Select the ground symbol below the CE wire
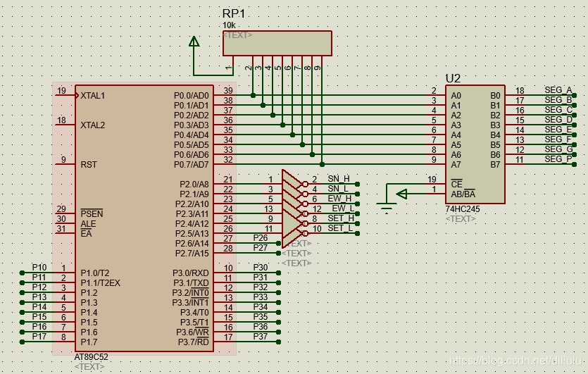The height and width of the screenshot is (374, 588). coord(387,208)
